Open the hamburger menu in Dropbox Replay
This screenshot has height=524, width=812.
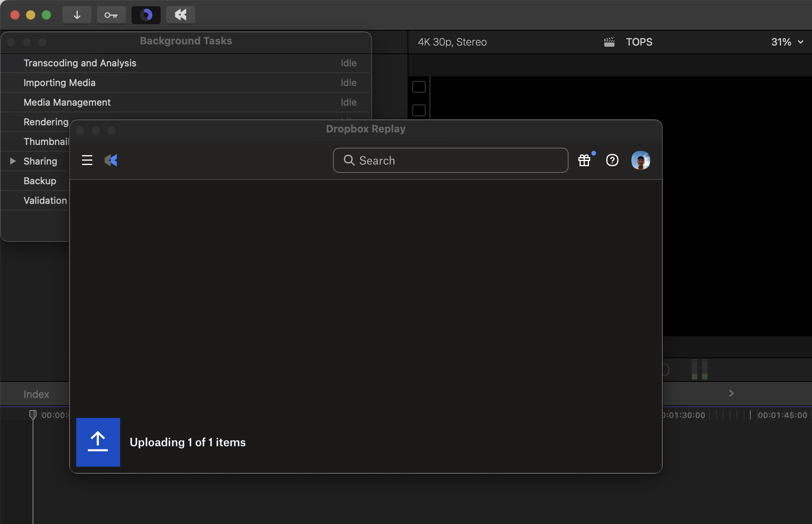pos(87,160)
